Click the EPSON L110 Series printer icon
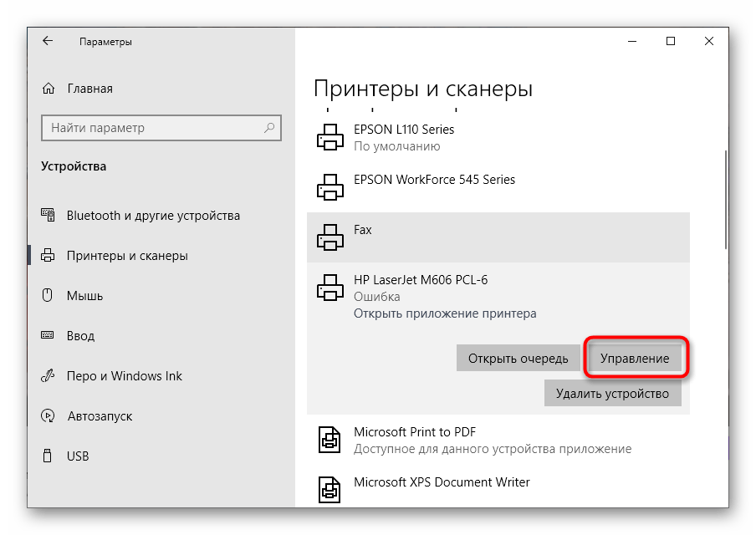The height and width of the screenshot is (535, 756). 330,136
